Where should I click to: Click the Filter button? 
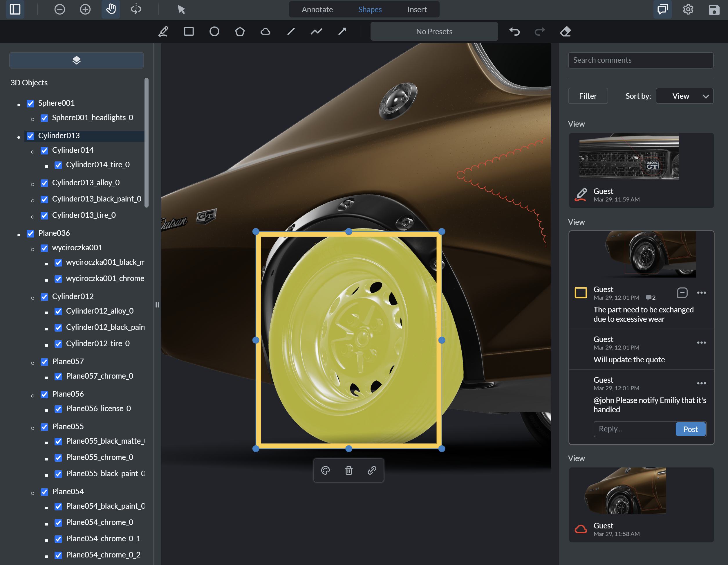pyautogui.click(x=588, y=96)
